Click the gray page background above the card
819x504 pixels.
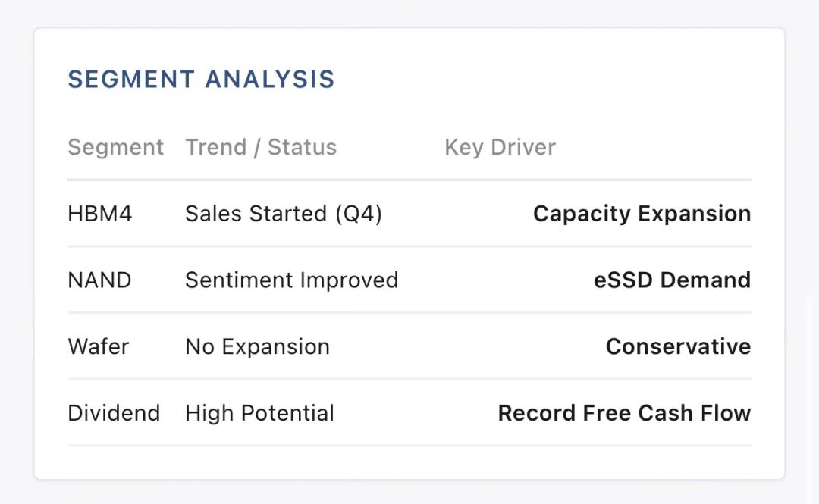[x=409, y=12]
